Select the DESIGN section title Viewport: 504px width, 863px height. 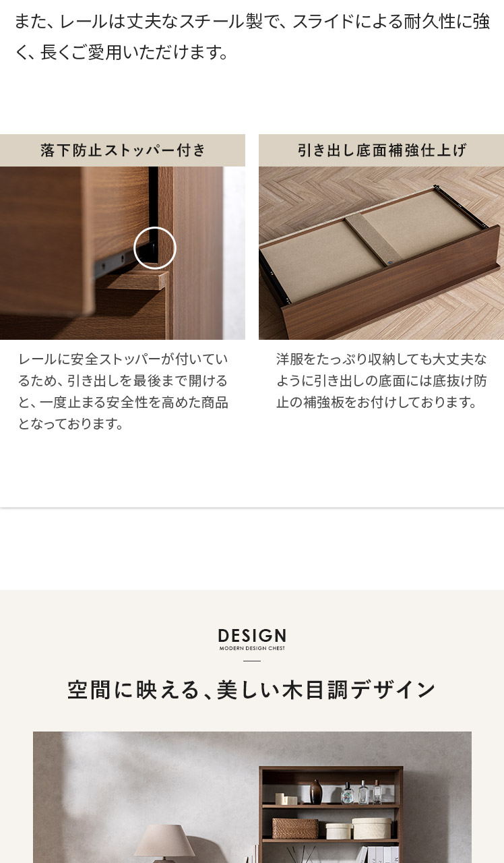tap(252, 636)
